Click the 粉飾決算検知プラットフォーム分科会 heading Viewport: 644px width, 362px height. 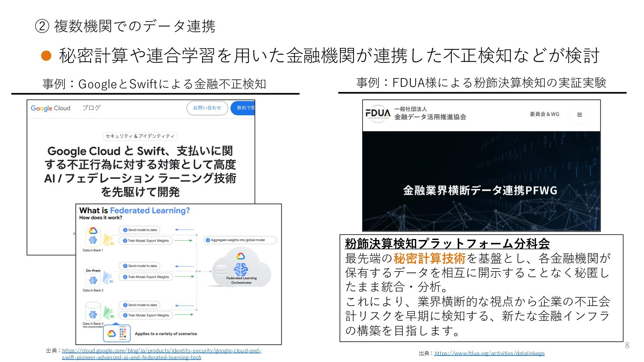(x=447, y=243)
